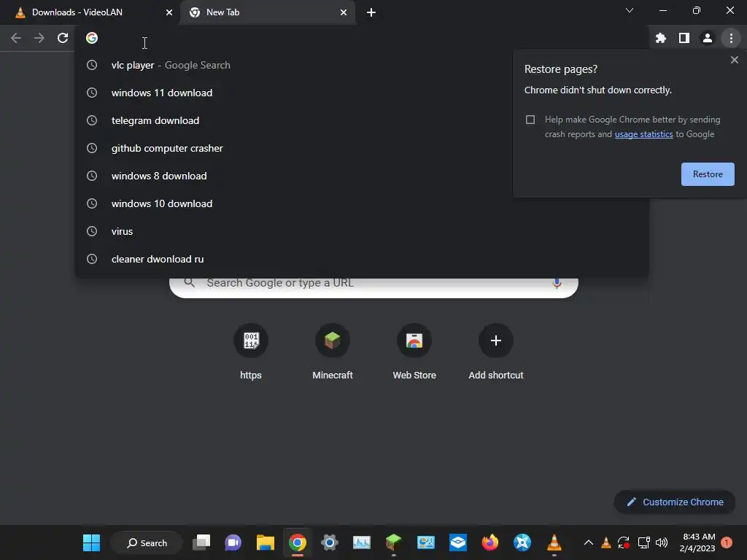Select the 'vlc player' suggestion
This screenshot has height=560, width=747.
pyautogui.click(x=362, y=65)
